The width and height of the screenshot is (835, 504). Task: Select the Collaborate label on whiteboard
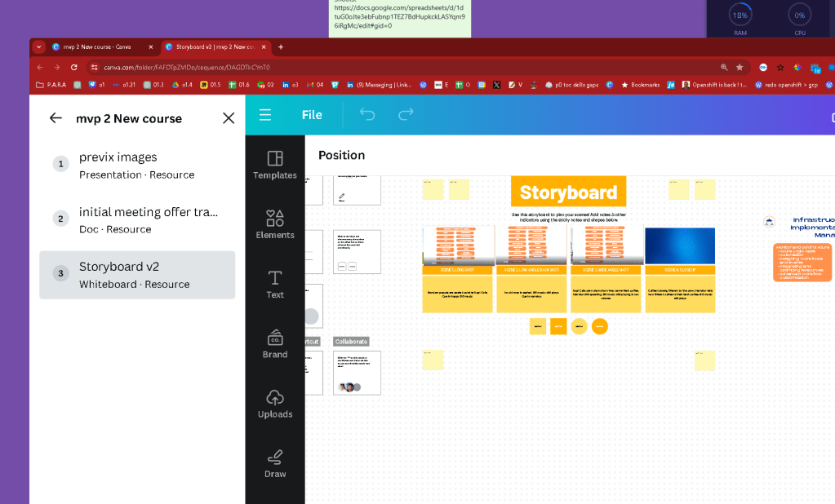[351, 342]
